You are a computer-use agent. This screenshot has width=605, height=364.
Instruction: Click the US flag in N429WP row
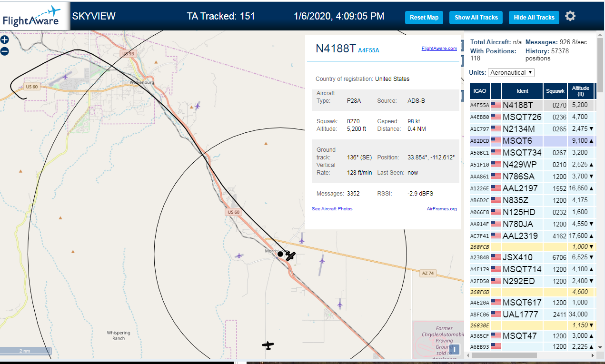click(x=496, y=165)
